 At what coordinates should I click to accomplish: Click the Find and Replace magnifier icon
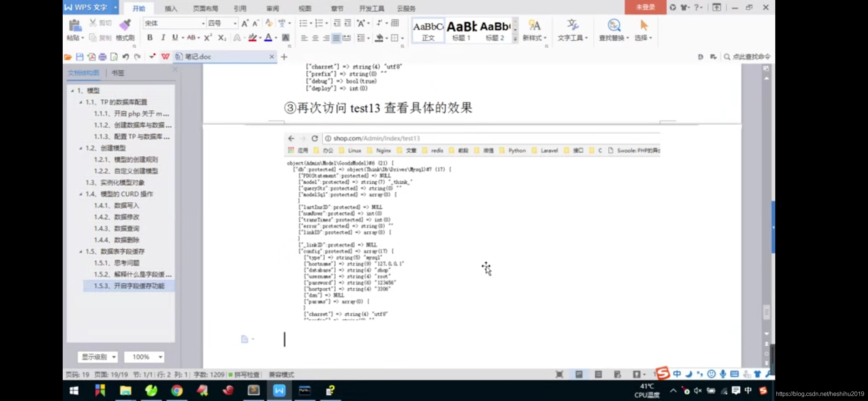pos(614,25)
